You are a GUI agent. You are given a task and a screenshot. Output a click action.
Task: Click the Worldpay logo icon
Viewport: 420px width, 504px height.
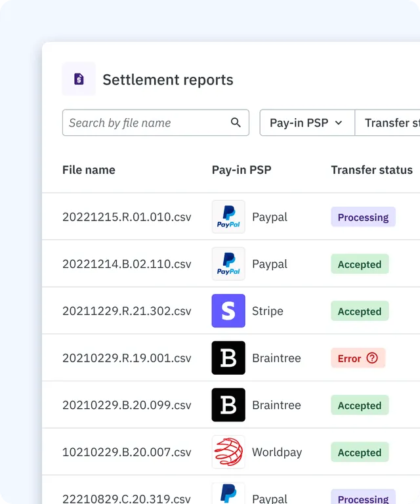[x=228, y=452]
